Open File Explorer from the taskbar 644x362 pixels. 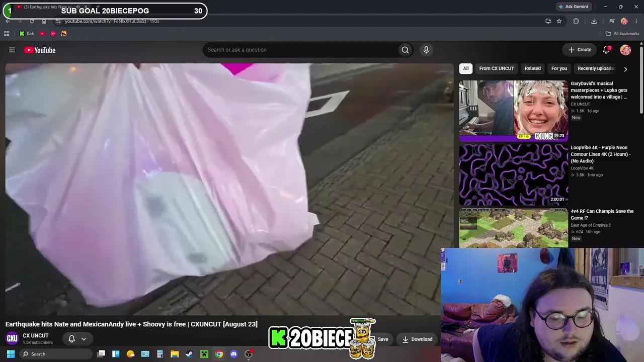(x=175, y=354)
